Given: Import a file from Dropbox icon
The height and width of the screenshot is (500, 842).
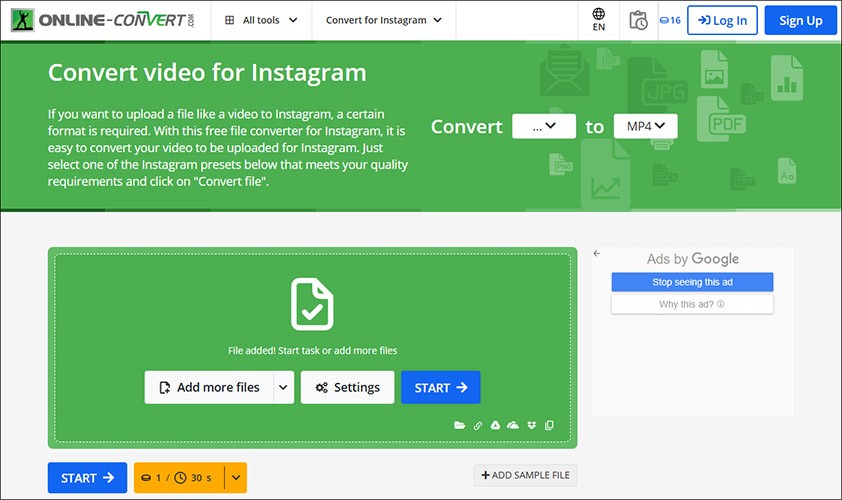Looking at the screenshot, I should tap(532, 425).
